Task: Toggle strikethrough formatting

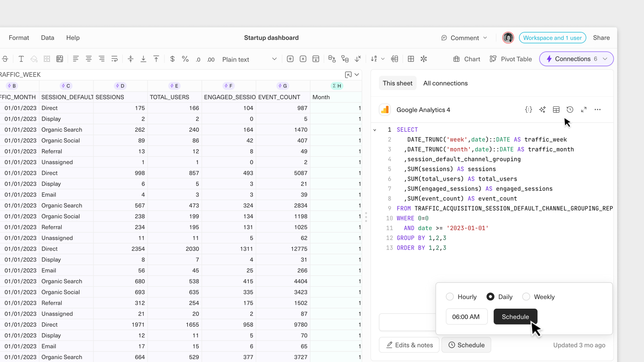Action: tap(5, 59)
